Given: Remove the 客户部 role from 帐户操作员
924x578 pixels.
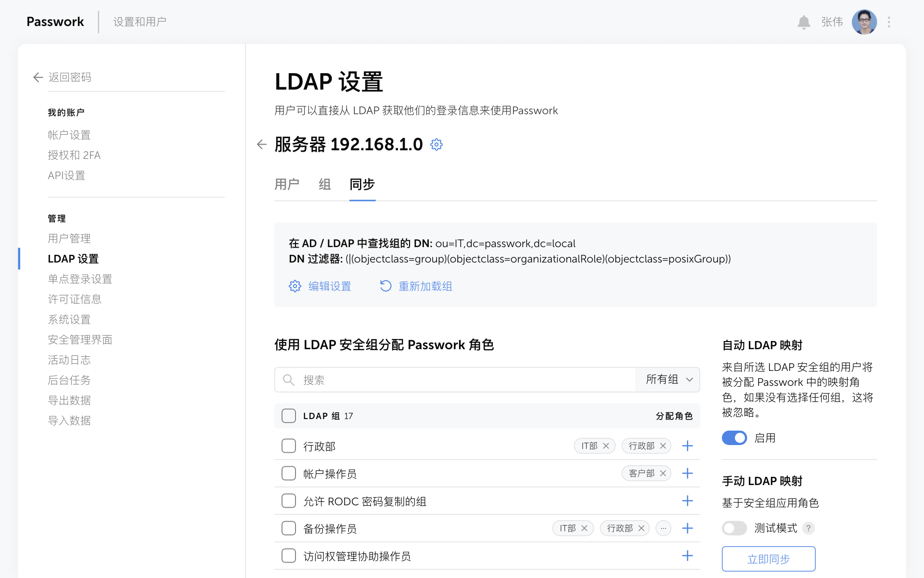Looking at the screenshot, I should (x=663, y=473).
